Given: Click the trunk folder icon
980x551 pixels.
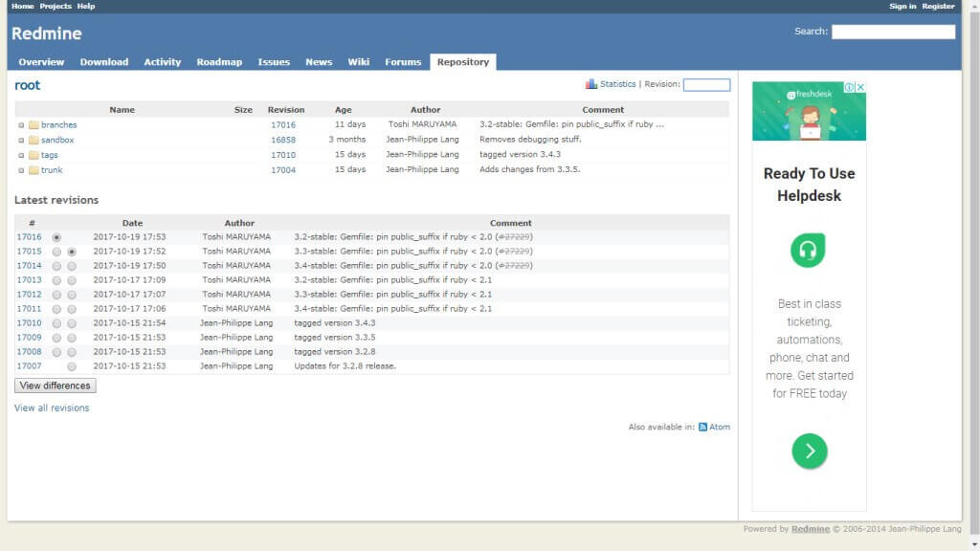Looking at the screenshot, I should [x=33, y=170].
